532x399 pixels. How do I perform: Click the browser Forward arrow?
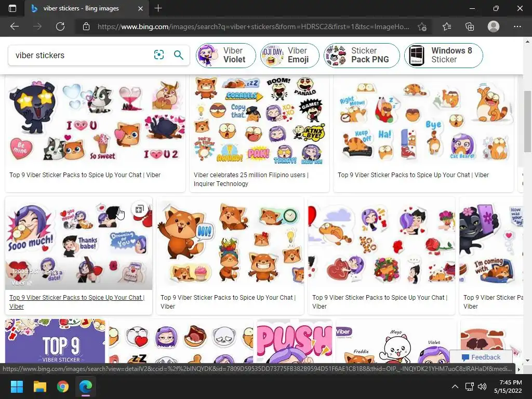pyautogui.click(x=37, y=26)
